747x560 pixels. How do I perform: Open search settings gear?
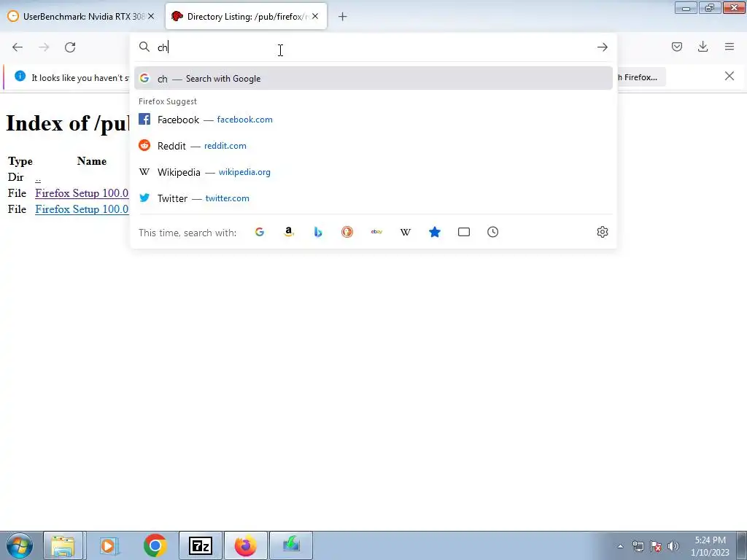[602, 232]
